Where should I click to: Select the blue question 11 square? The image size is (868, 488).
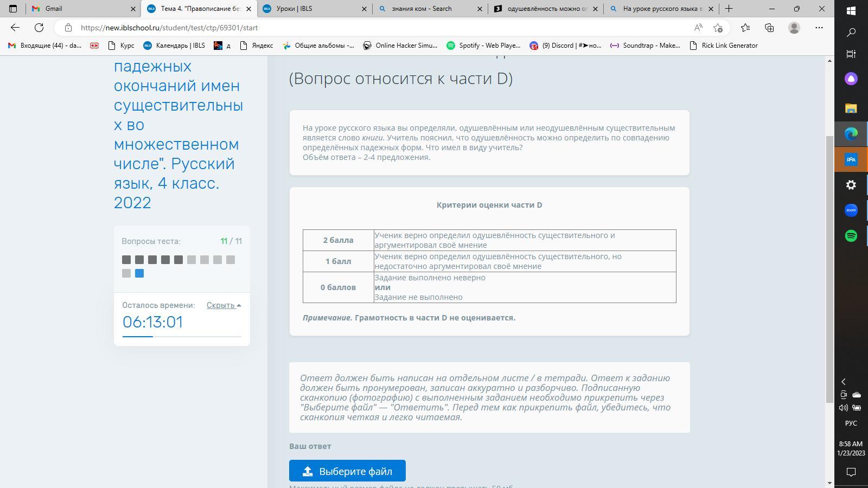tap(139, 273)
